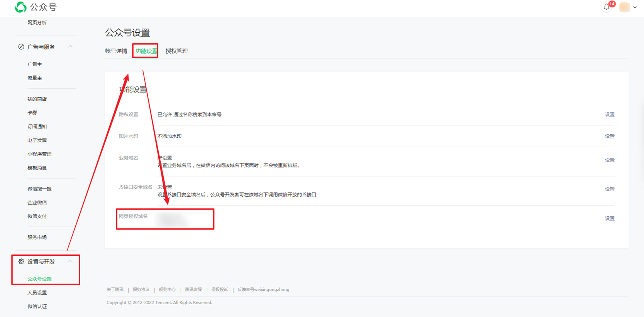Click the 广告与服务 compass icon
The width and height of the screenshot is (644, 317).
[21, 47]
